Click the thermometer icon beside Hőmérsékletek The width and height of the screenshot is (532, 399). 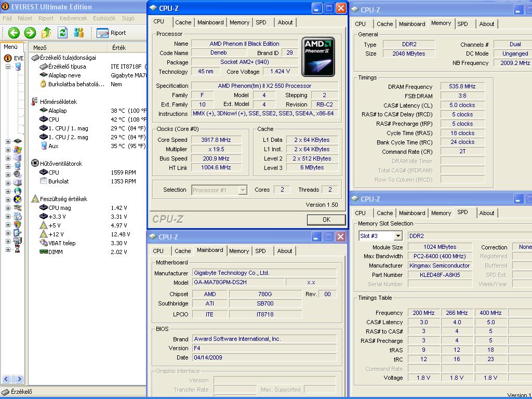click(x=34, y=101)
